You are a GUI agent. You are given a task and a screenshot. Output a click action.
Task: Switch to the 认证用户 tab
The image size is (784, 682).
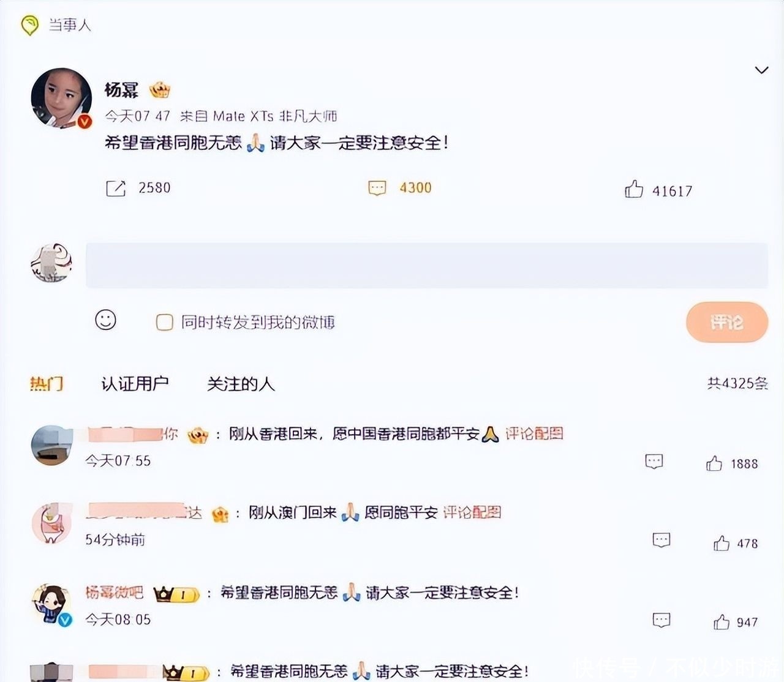pyautogui.click(x=135, y=384)
